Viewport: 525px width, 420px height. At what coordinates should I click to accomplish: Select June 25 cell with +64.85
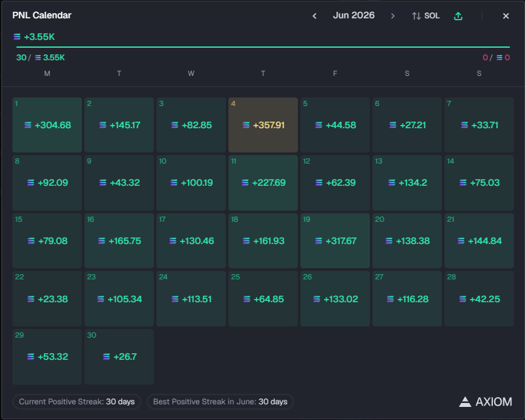(263, 298)
